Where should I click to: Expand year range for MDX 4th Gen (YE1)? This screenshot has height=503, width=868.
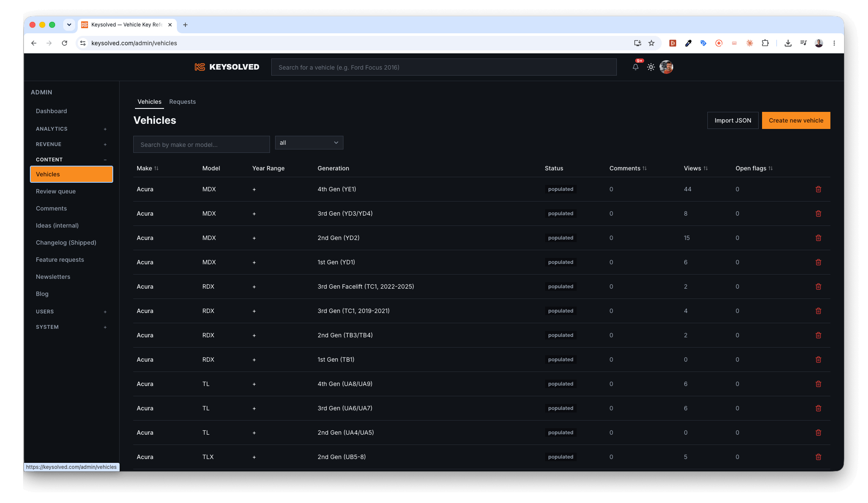[x=254, y=190]
